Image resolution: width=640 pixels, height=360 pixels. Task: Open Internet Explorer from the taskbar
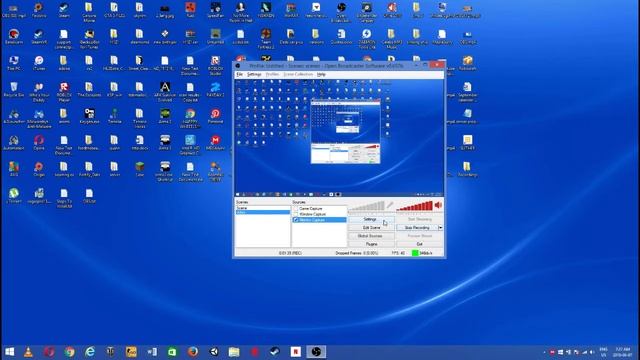[90, 351]
